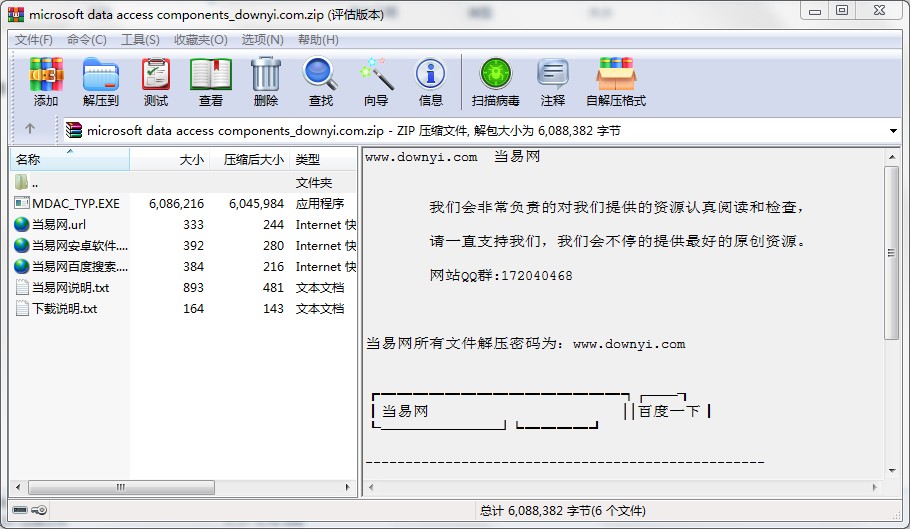Click the comment pane vertical scrollbar thumb
Screen dimensions: 910x529
[891, 252]
